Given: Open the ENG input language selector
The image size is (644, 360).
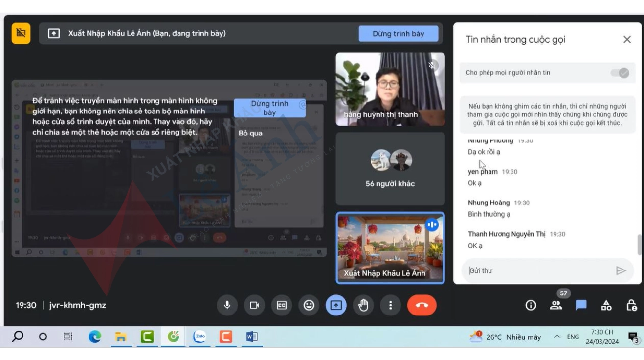Looking at the screenshot, I should point(573,337).
